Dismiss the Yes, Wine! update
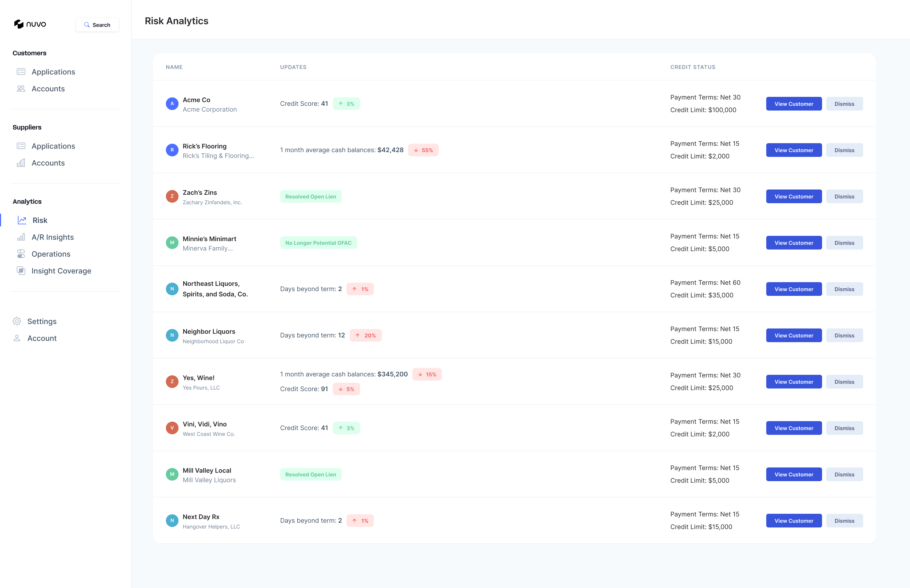 coord(844,382)
